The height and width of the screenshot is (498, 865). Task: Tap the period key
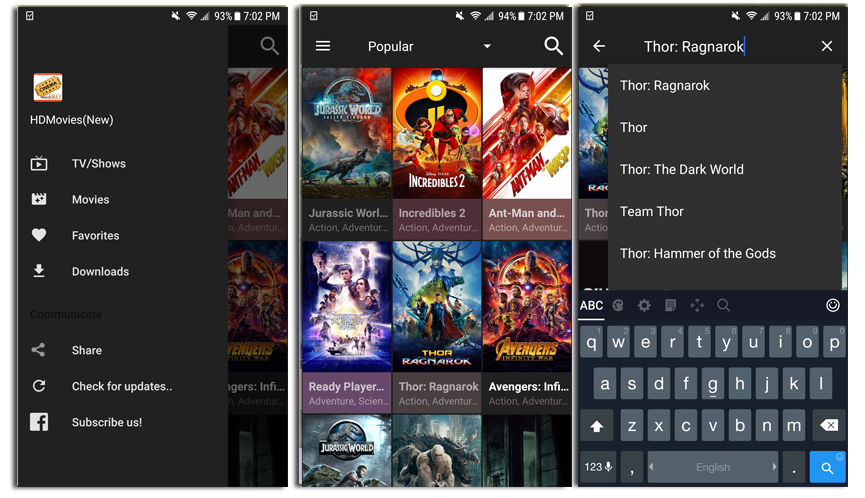coord(794,467)
